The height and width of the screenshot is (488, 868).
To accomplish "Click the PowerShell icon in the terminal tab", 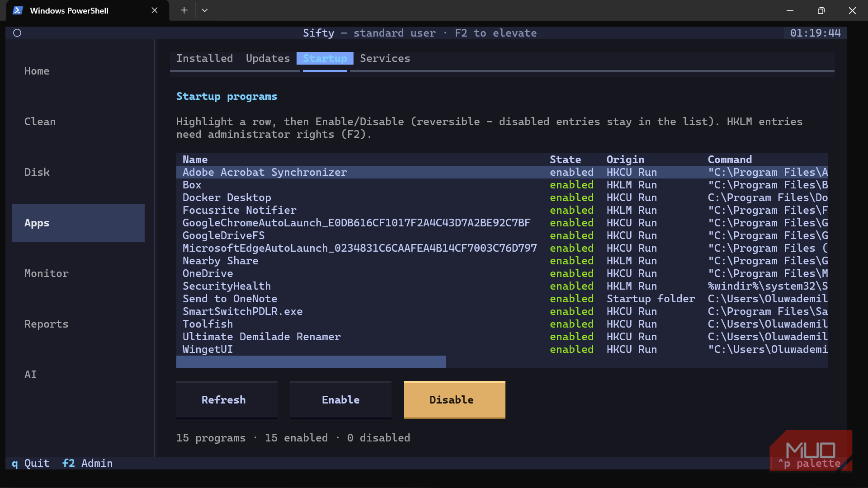I will (18, 10).
